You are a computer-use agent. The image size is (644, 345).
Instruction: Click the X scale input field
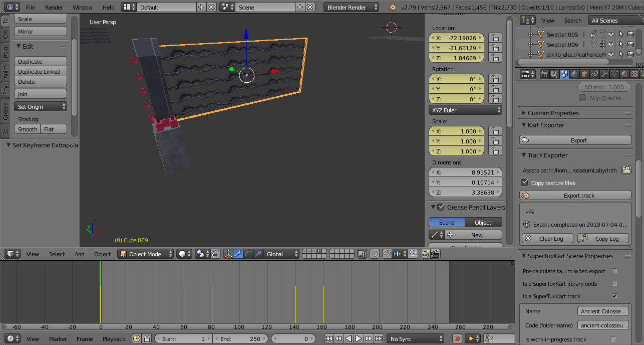click(457, 131)
